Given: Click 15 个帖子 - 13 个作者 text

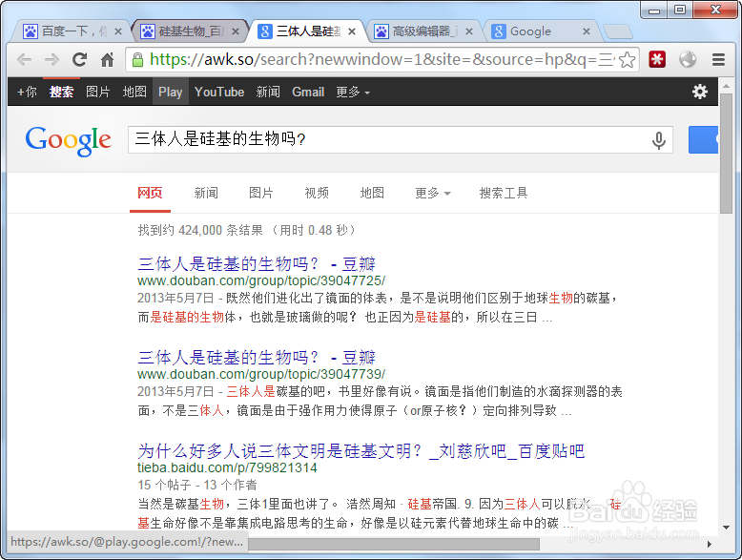Looking at the screenshot, I should coord(197,486).
